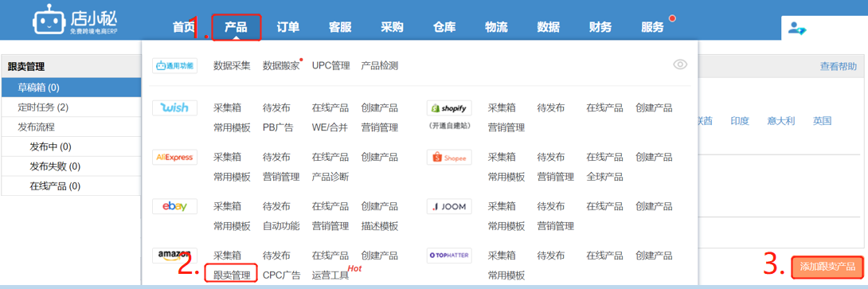Viewport: 868px width, 289px height.
Task: Click the Wish platform logo
Action: coord(175,107)
